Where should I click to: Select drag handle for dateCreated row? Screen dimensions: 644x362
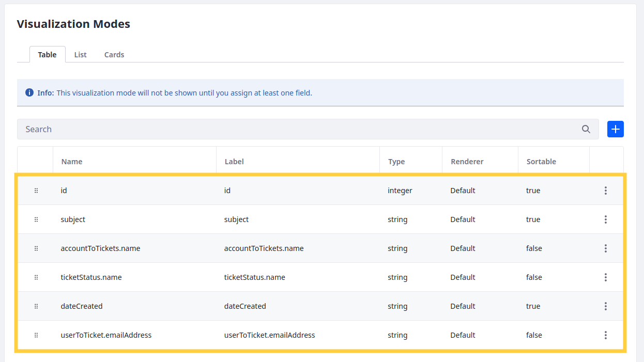coord(36,306)
